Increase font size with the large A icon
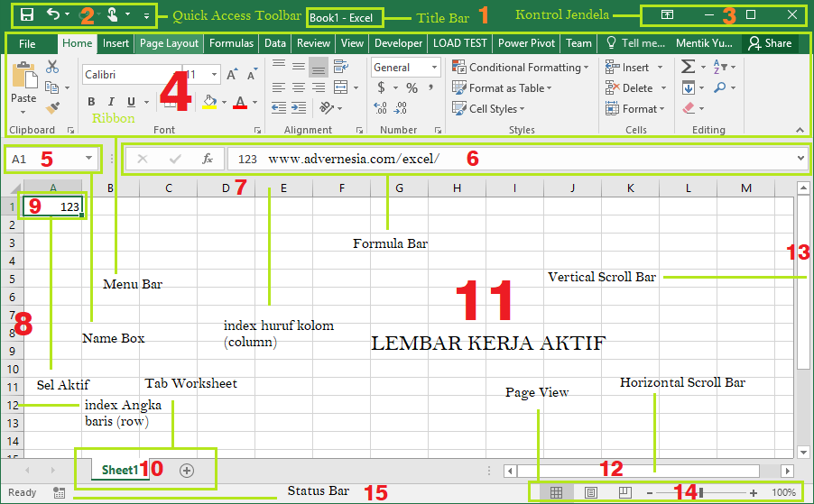This screenshot has width=814, height=504. pyautogui.click(x=232, y=74)
